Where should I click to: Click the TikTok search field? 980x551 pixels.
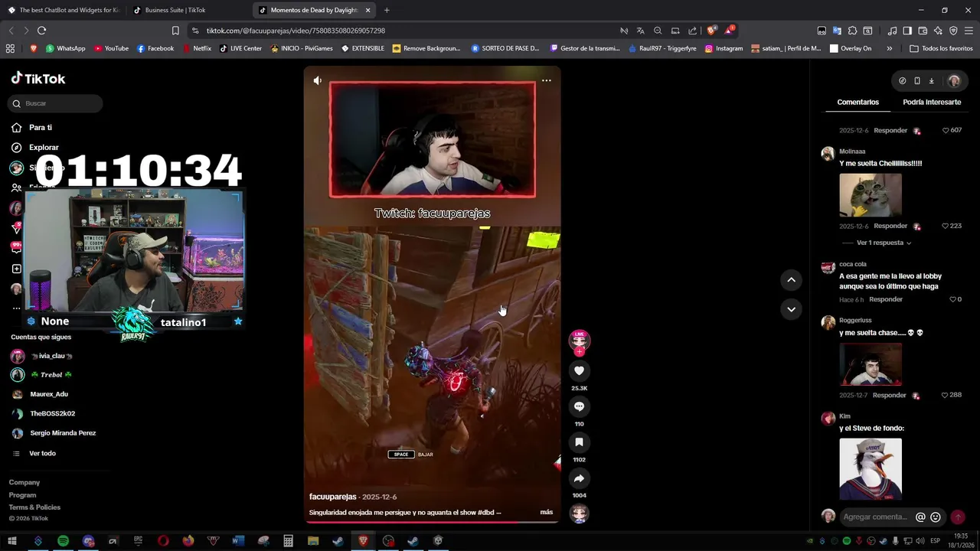[x=56, y=103]
